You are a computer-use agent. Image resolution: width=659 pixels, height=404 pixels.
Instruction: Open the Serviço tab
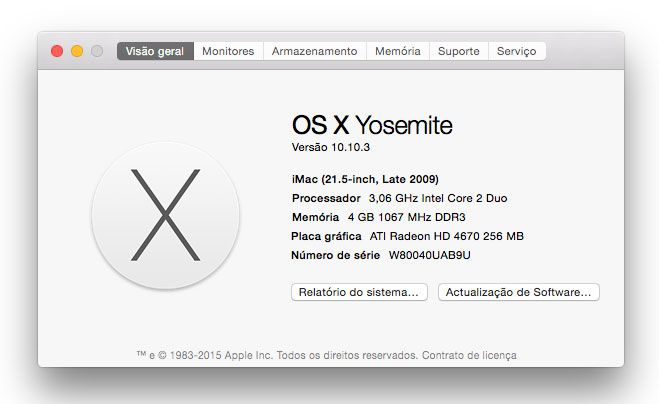(516, 51)
